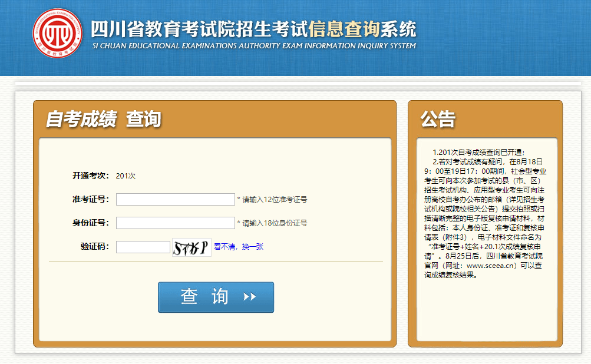This screenshot has height=364, width=591.
Task: Focus the 准考证号 input field
Action: (x=175, y=200)
